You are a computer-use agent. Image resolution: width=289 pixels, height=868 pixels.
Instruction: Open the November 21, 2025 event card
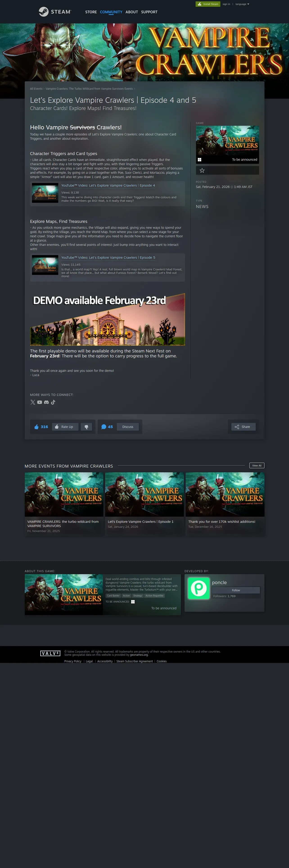tap(64, 504)
